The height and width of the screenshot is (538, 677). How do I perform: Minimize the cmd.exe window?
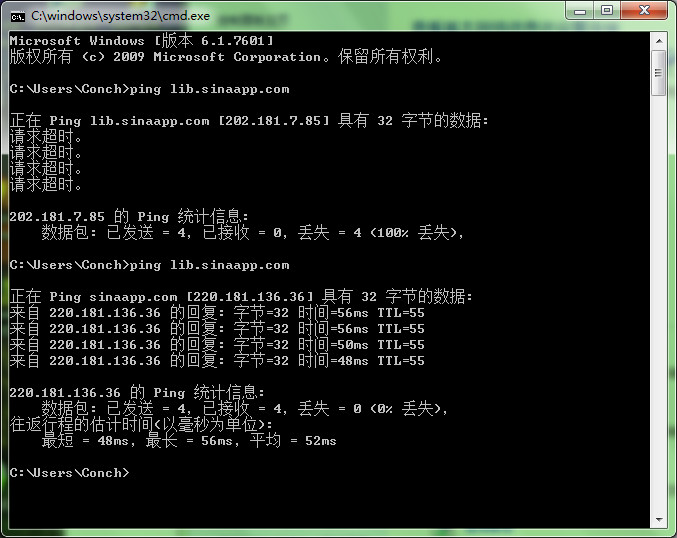(x=580, y=10)
